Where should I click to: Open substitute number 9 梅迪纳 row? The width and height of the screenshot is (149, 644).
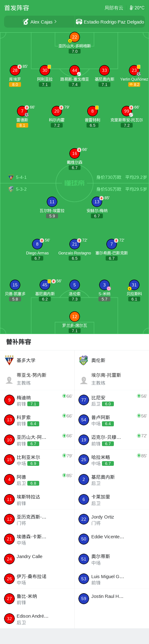pos(37,400)
